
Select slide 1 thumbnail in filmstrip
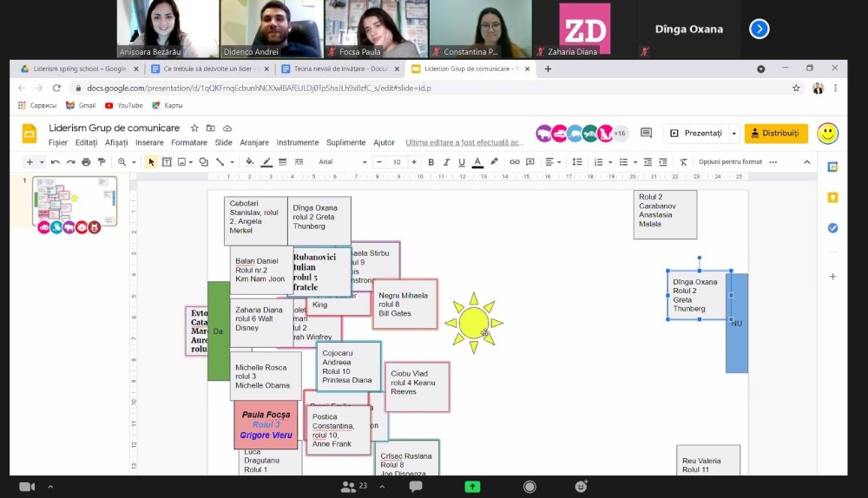(x=75, y=201)
